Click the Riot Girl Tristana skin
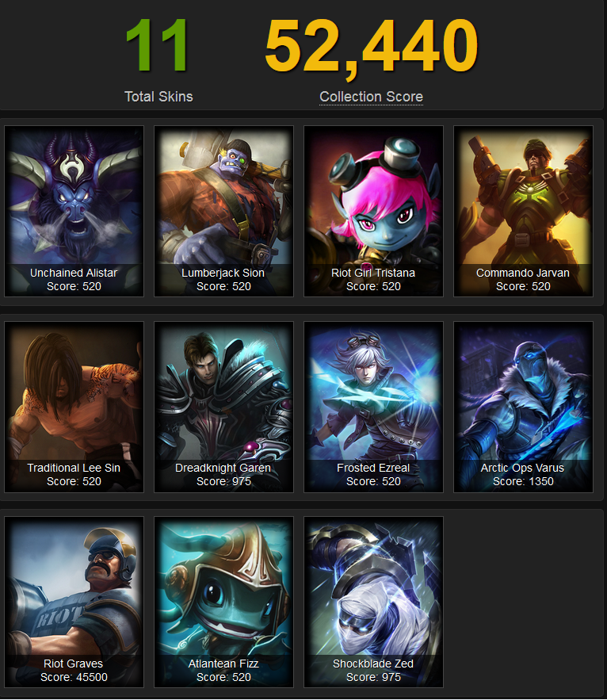This screenshot has width=607, height=700. [x=373, y=211]
